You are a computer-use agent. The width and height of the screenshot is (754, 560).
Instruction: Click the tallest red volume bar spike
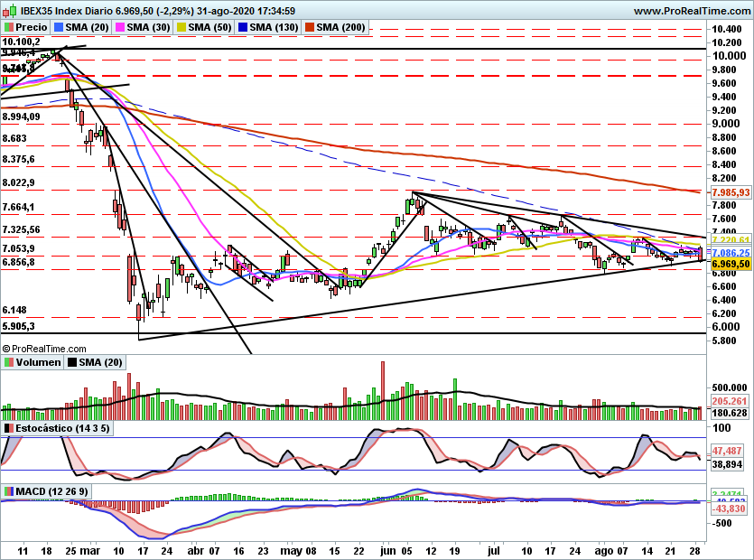click(383, 391)
